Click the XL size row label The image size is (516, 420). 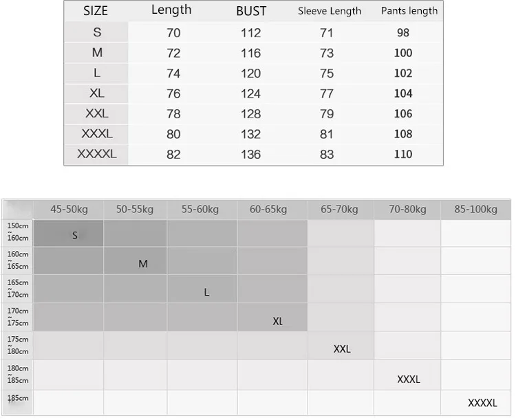click(97, 93)
